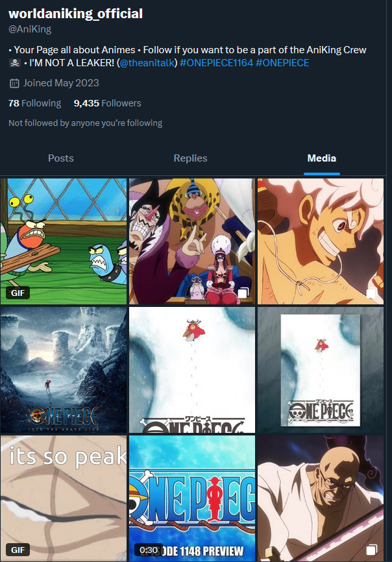This screenshot has height=562, width=392.
Task: Open the Blackbeard pirates crew image thumbnail
Action: pyautogui.click(x=192, y=241)
